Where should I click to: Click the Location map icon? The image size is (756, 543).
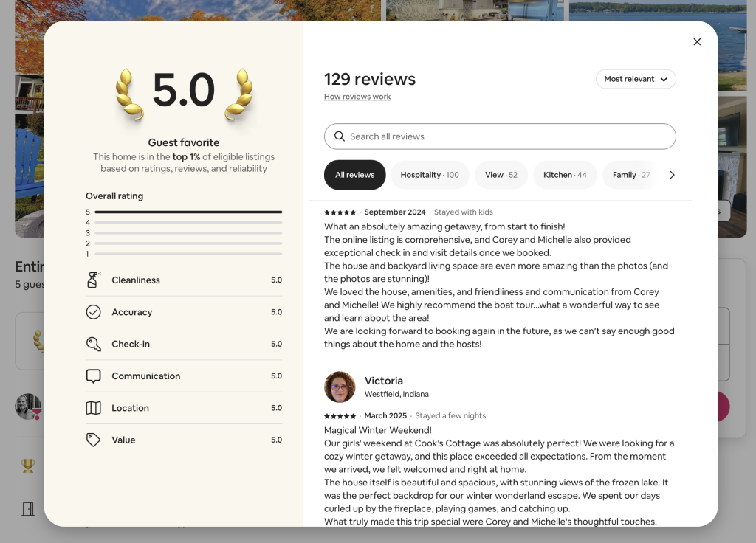coord(93,408)
